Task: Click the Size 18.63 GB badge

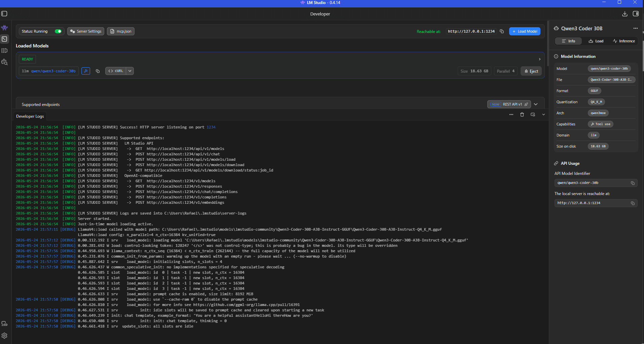Action: [474, 71]
